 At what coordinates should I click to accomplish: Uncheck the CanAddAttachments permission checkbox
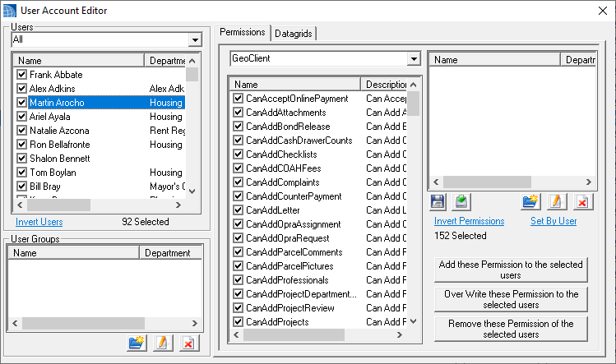(238, 113)
